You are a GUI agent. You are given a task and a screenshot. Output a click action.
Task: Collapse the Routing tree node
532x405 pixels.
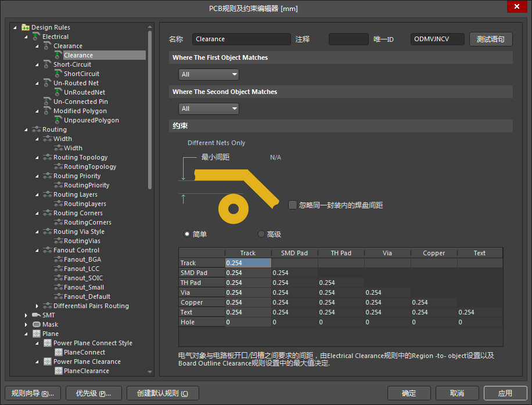coord(26,129)
